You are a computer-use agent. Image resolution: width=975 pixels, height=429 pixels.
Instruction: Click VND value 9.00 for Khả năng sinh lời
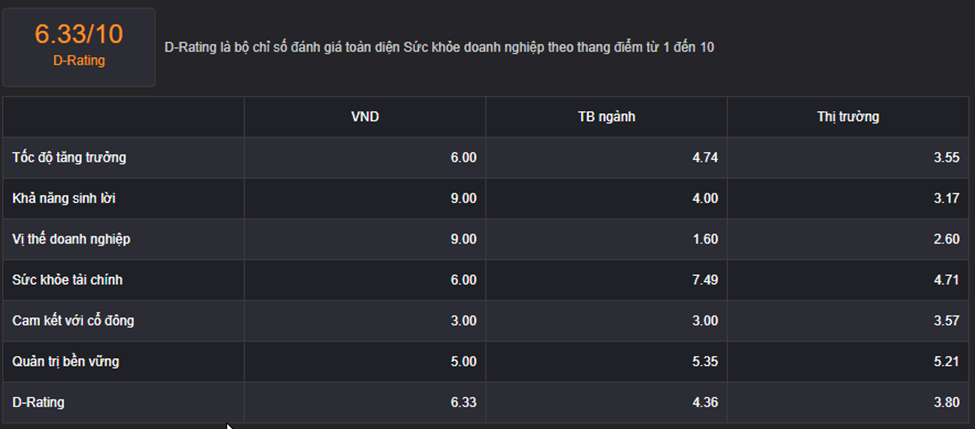pos(464,198)
